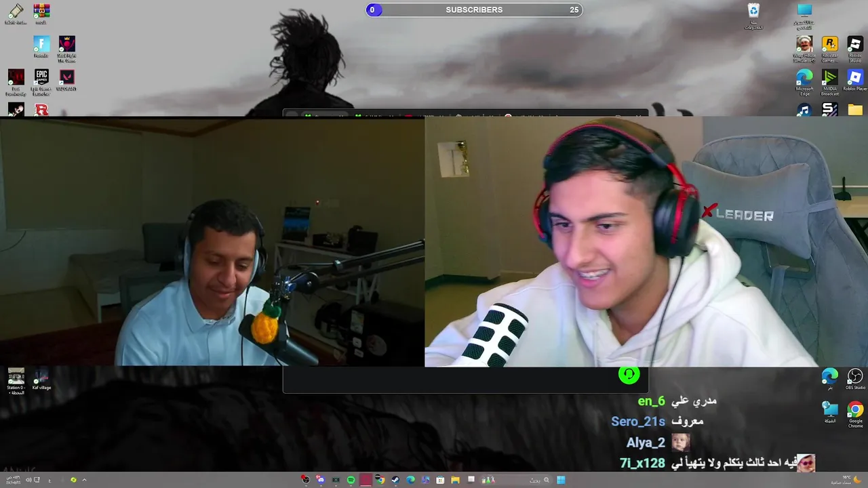This screenshot has width=868, height=488.
Task: Select chat username Alya_2
Action: click(x=646, y=443)
